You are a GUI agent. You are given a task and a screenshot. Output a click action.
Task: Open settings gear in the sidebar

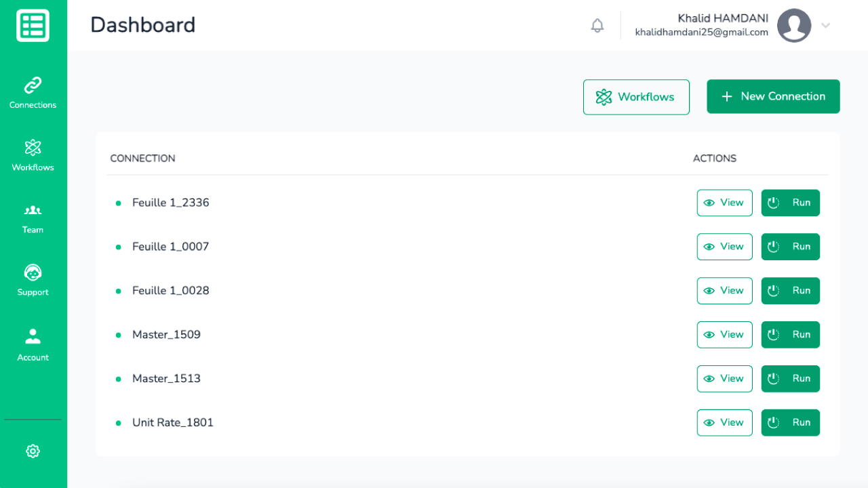pyautogui.click(x=33, y=451)
